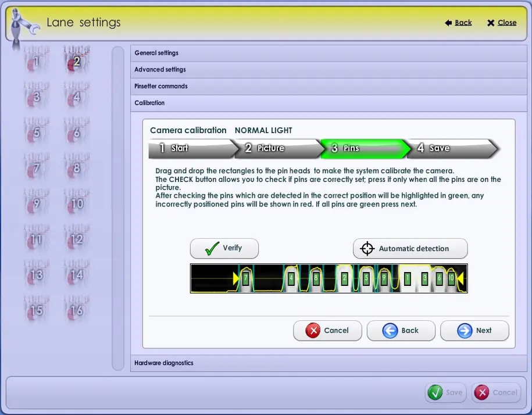Viewport: 532px width, 415px height.
Task: Select pin 10 rectangle marker
Action: (x=451, y=279)
